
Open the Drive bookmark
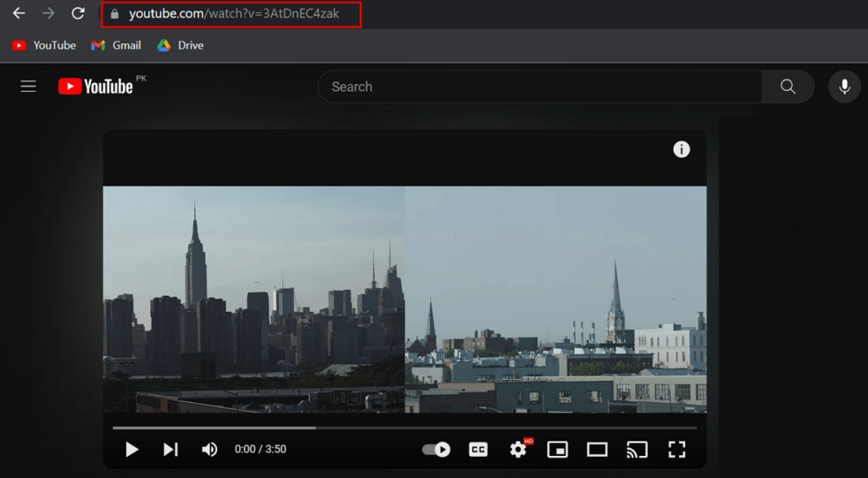coord(180,45)
